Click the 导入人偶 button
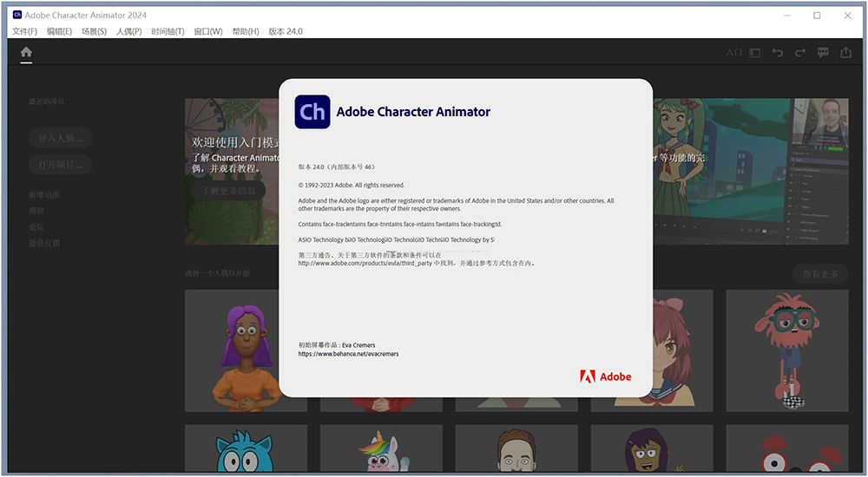This screenshot has height=477, width=868. tap(61, 138)
